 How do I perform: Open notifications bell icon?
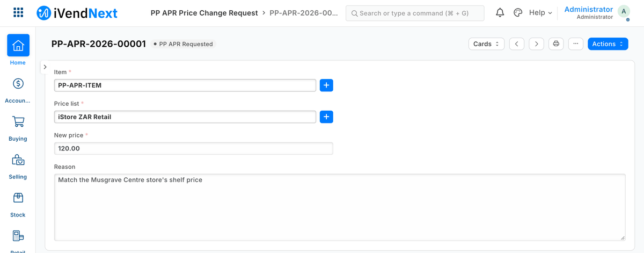tap(500, 13)
